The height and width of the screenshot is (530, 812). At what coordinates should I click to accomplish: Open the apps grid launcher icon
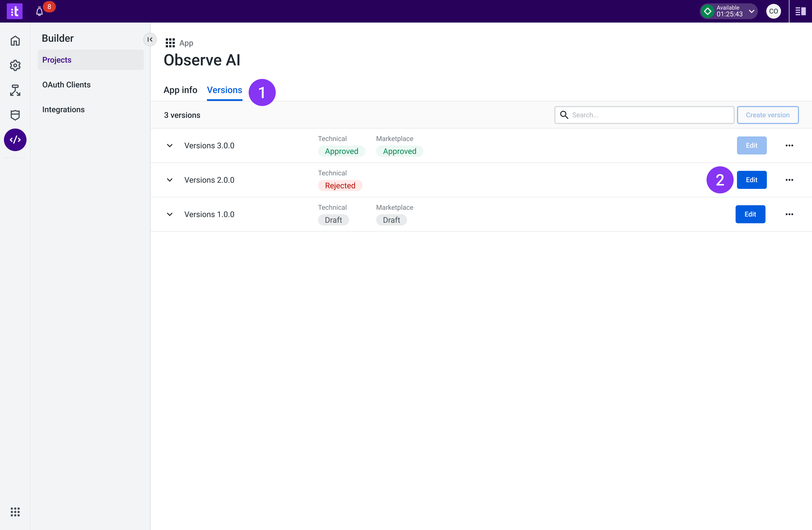tap(15, 512)
